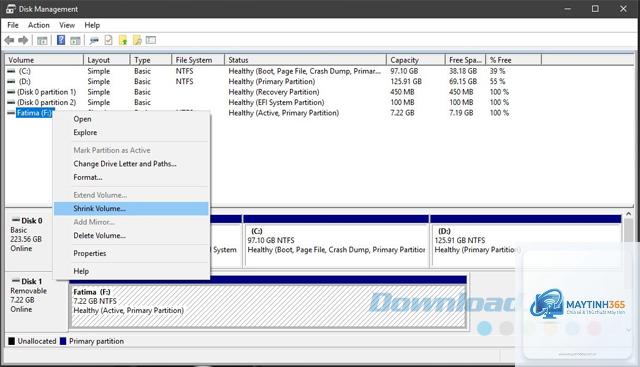The width and height of the screenshot is (640, 367).
Task: Click the Disk Management title bar app icon
Action: pos(11,9)
